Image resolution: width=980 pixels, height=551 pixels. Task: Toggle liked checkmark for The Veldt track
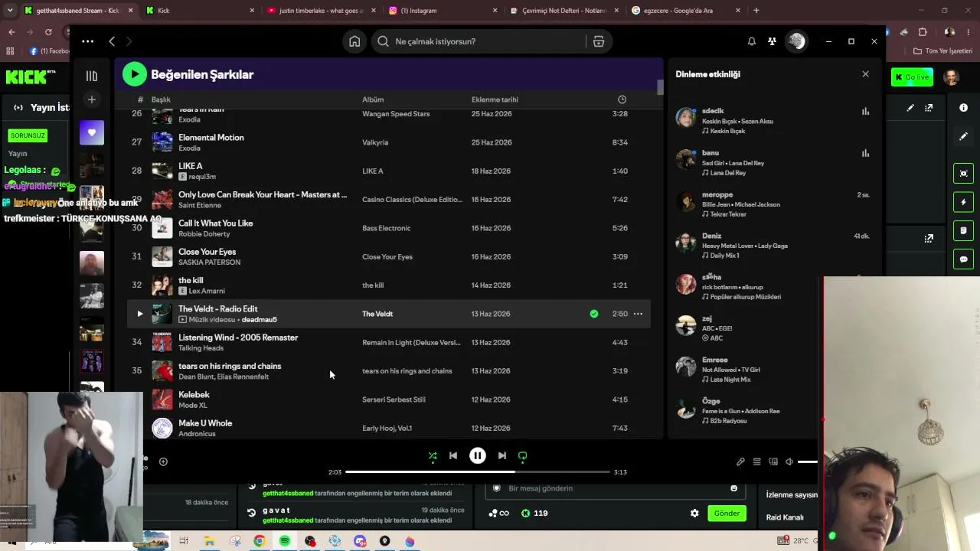tap(594, 314)
